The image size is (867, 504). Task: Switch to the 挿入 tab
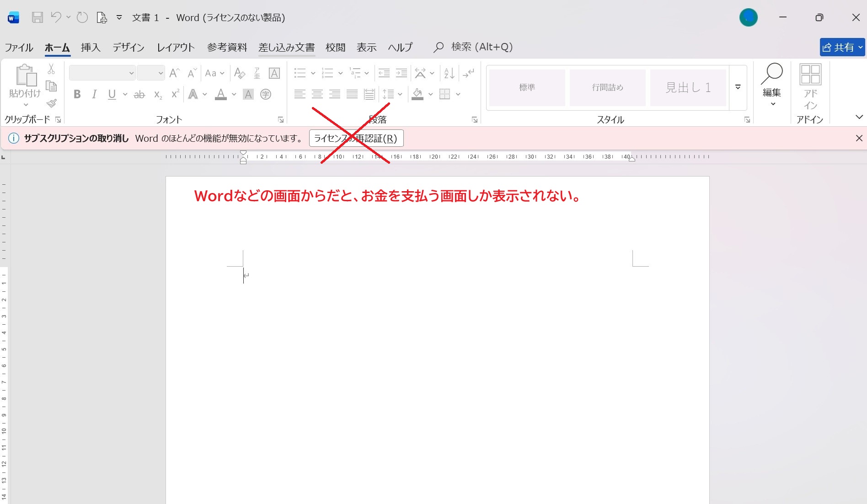pyautogui.click(x=91, y=47)
